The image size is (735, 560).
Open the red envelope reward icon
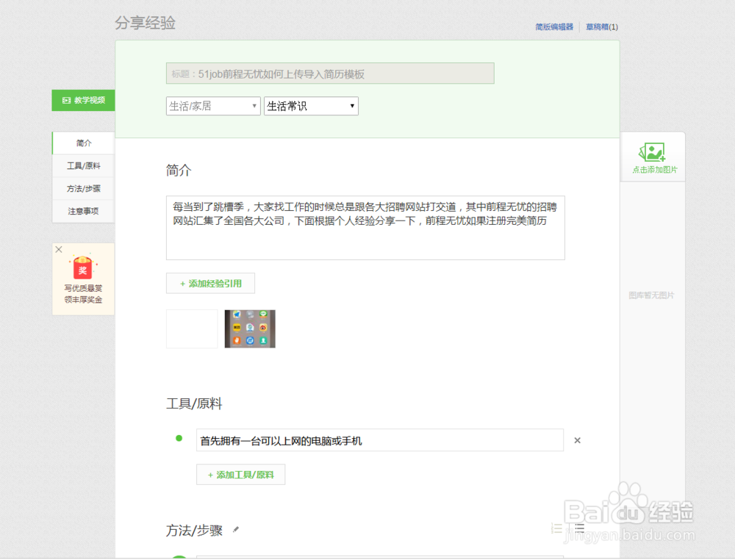[82, 267]
